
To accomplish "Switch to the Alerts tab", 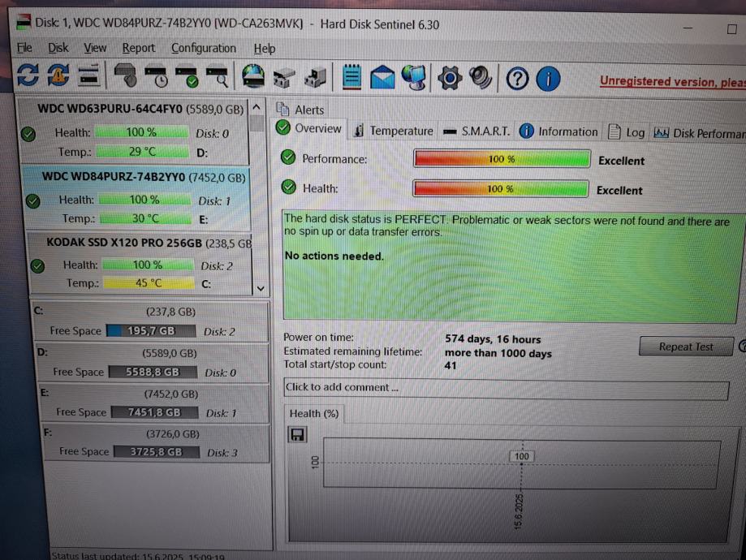I will [x=300, y=110].
